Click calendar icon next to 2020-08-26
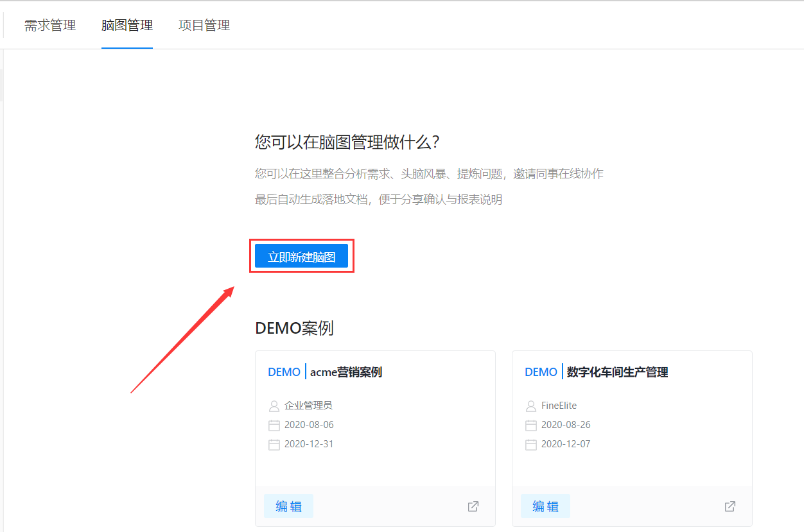The height and width of the screenshot is (532, 804). click(531, 425)
